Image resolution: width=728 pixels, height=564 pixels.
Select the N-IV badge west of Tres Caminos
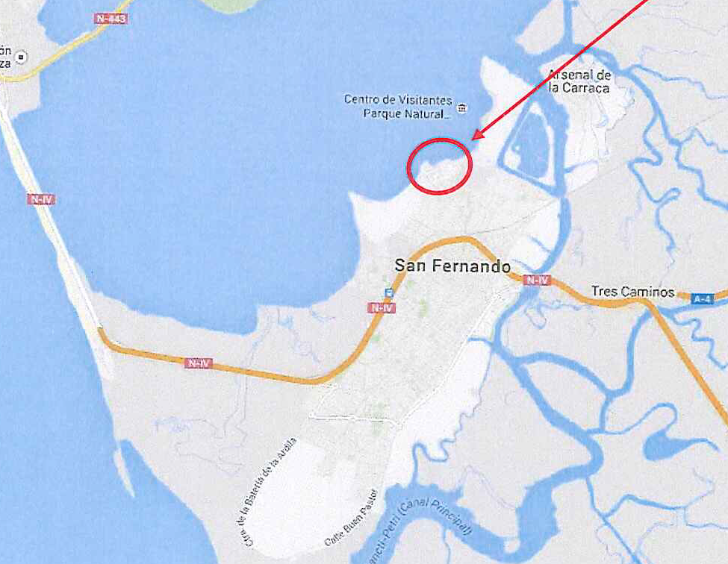(537, 281)
